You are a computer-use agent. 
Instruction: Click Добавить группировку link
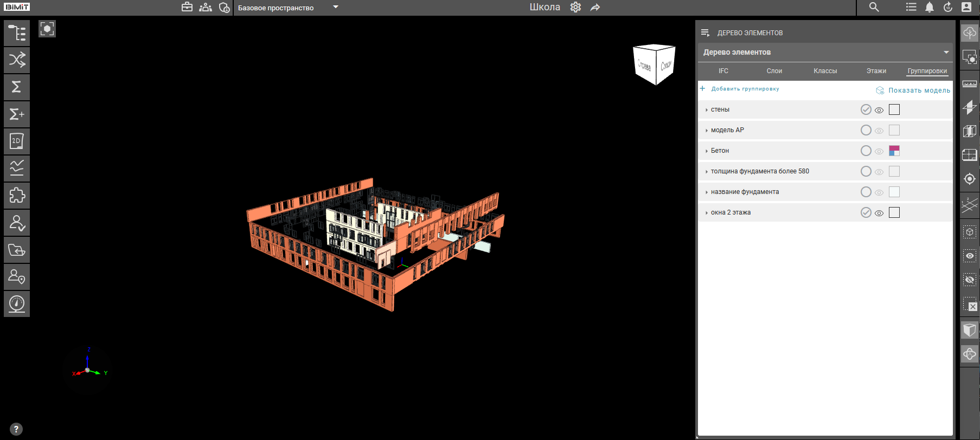[x=744, y=89]
